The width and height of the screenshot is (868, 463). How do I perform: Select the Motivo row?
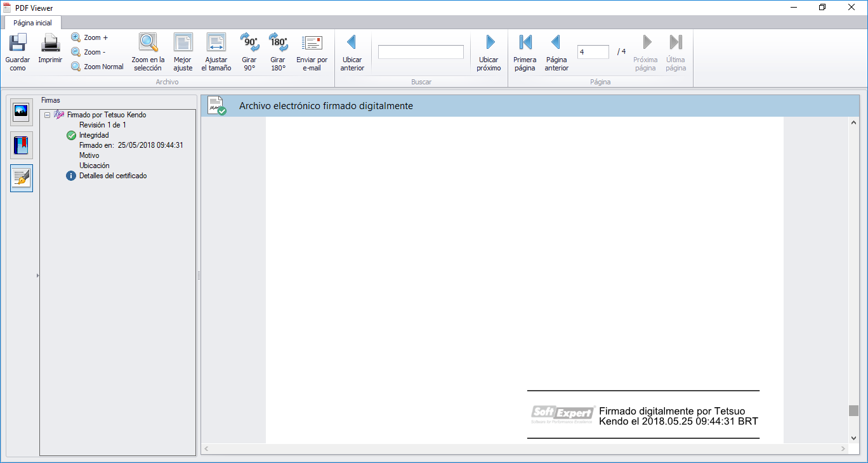pyautogui.click(x=89, y=155)
